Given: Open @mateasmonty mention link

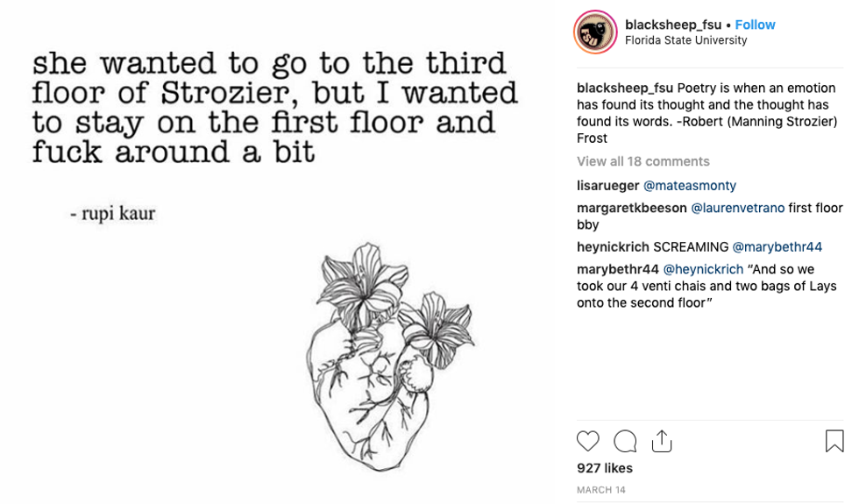Looking at the screenshot, I should click(690, 186).
